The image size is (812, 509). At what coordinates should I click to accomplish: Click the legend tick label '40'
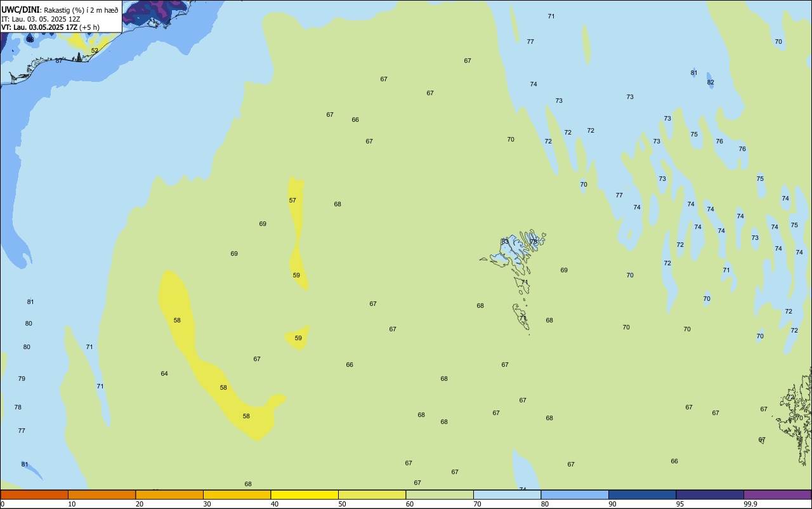coord(274,504)
